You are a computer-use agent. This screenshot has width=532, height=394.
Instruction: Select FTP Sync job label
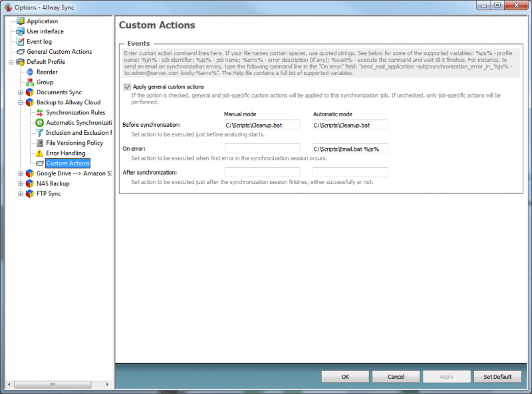coord(49,193)
